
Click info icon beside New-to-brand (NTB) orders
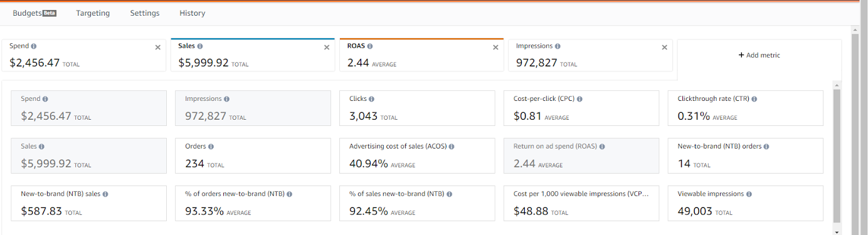[x=766, y=147]
